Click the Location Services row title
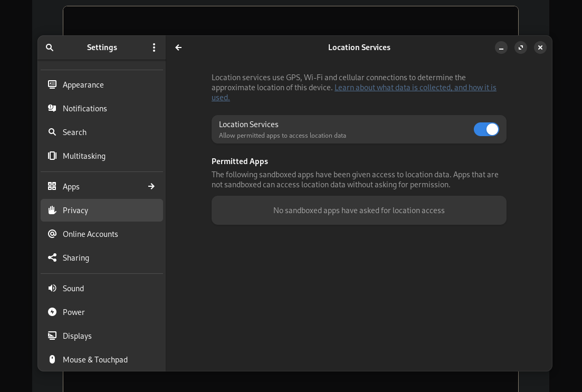 (x=249, y=125)
